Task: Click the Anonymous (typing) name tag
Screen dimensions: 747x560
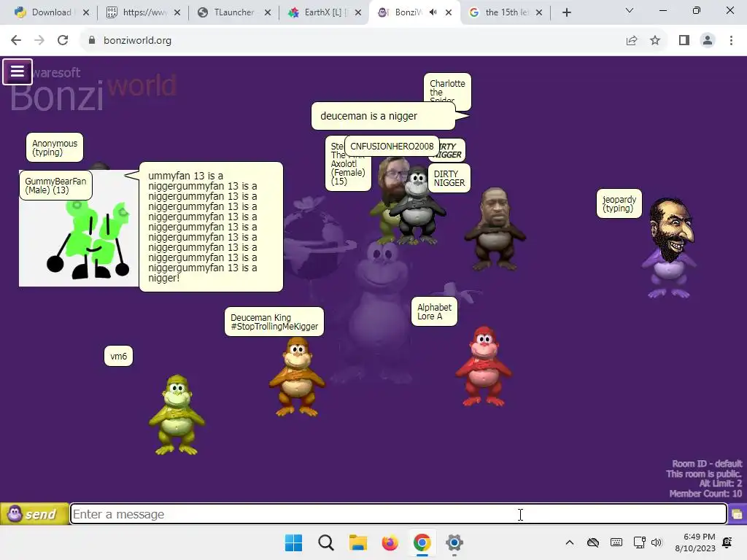Action: pos(54,147)
